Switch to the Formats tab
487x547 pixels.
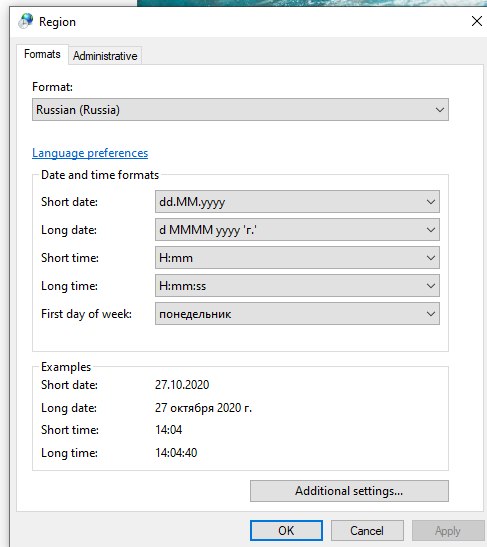click(x=42, y=54)
